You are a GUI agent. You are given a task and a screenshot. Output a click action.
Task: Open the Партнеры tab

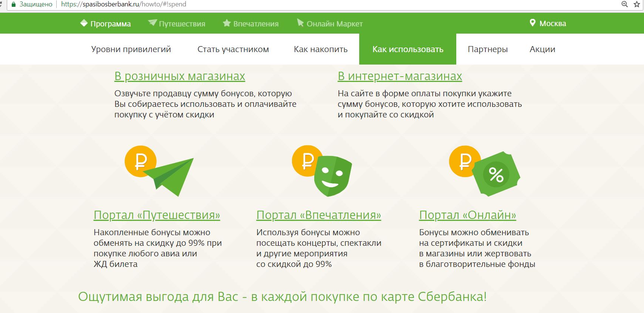(x=488, y=49)
